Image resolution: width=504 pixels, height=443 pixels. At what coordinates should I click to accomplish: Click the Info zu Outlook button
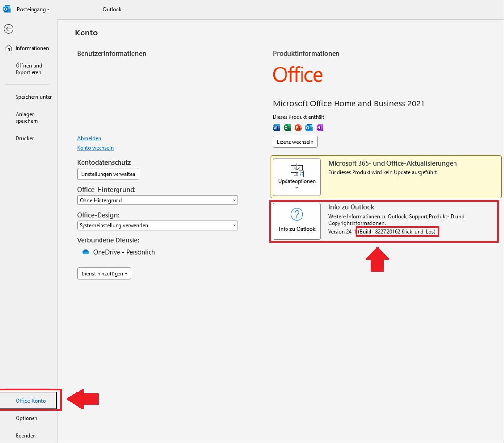(x=297, y=221)
